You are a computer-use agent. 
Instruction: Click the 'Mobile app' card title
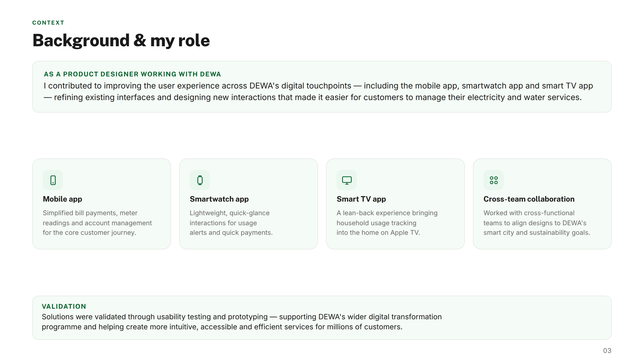click(63, 199)
